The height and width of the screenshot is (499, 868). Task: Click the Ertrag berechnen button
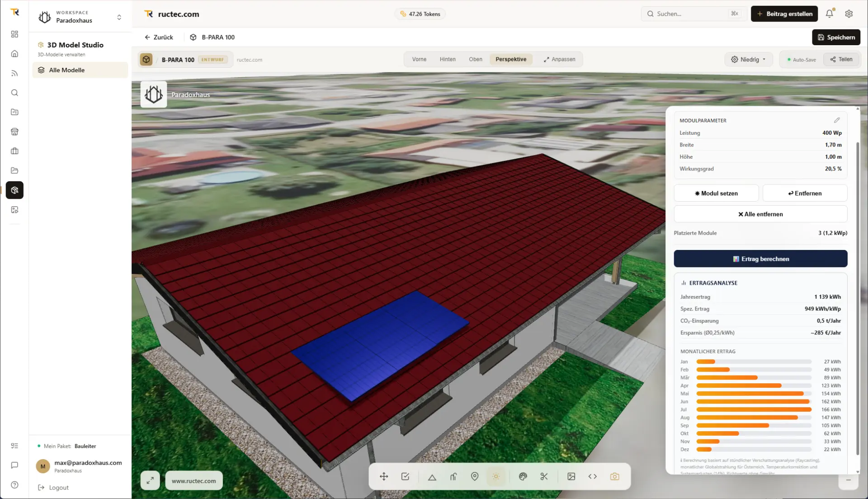760,259
